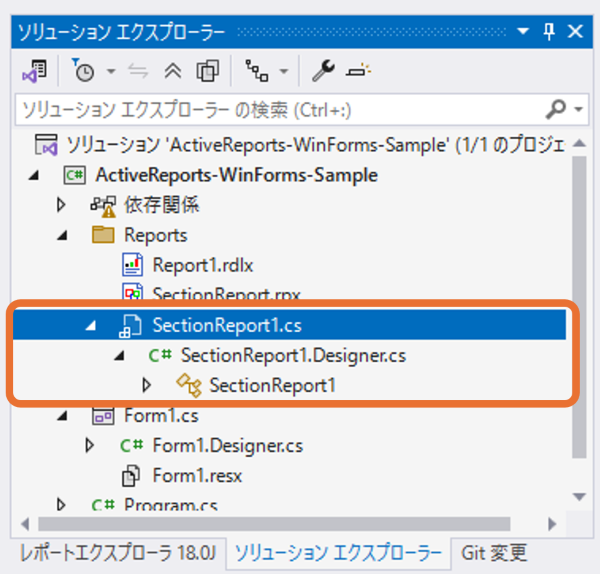Select the 依存関係 item
This screenshot has width=600, height=574.
pos(161,205)
